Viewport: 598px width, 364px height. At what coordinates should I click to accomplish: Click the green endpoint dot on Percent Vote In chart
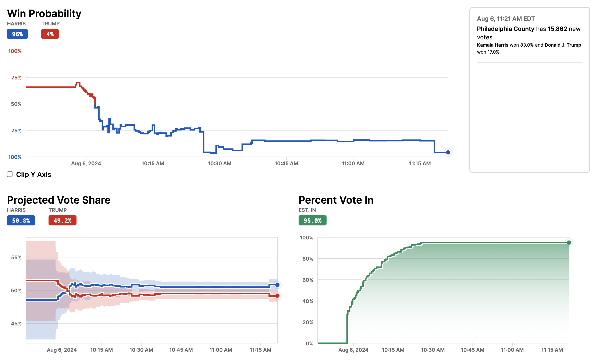[569, 242]
